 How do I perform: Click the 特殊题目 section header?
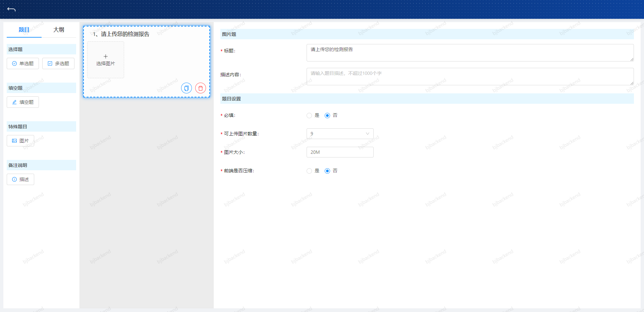coord(41,127)
